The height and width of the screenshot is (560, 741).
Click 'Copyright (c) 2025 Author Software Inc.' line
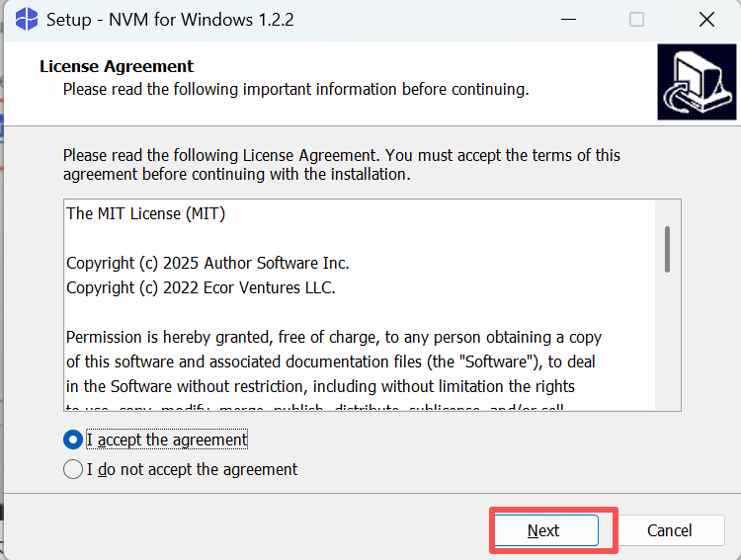pyautogui.click(x=207, y=263)
